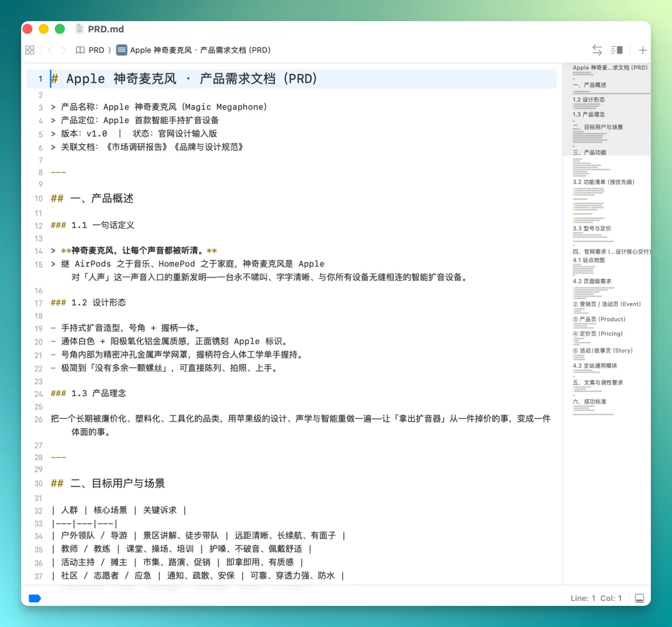Jump to 六、成功标准 in the minimap
The image size is (672, 627).
point(589,402)
